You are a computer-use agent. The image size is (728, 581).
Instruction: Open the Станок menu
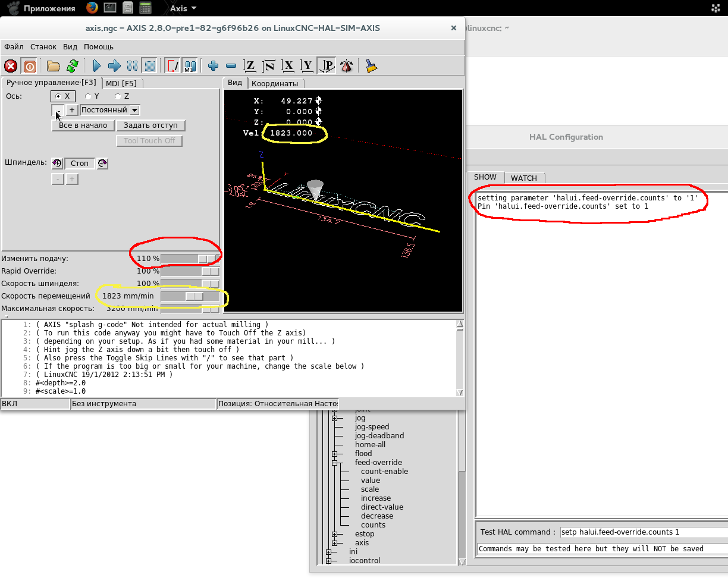(43, 47)
